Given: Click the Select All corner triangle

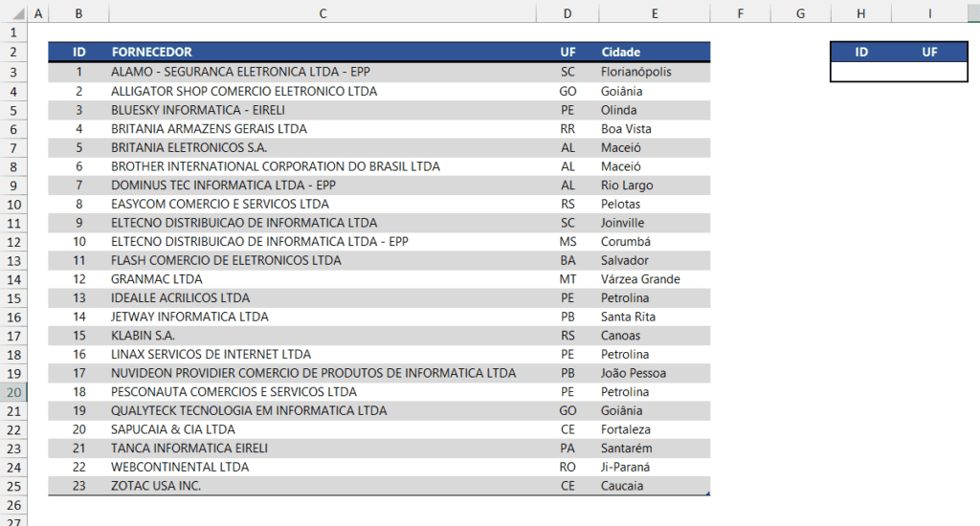Looking at the screenshot, I should tap(18, 13).
